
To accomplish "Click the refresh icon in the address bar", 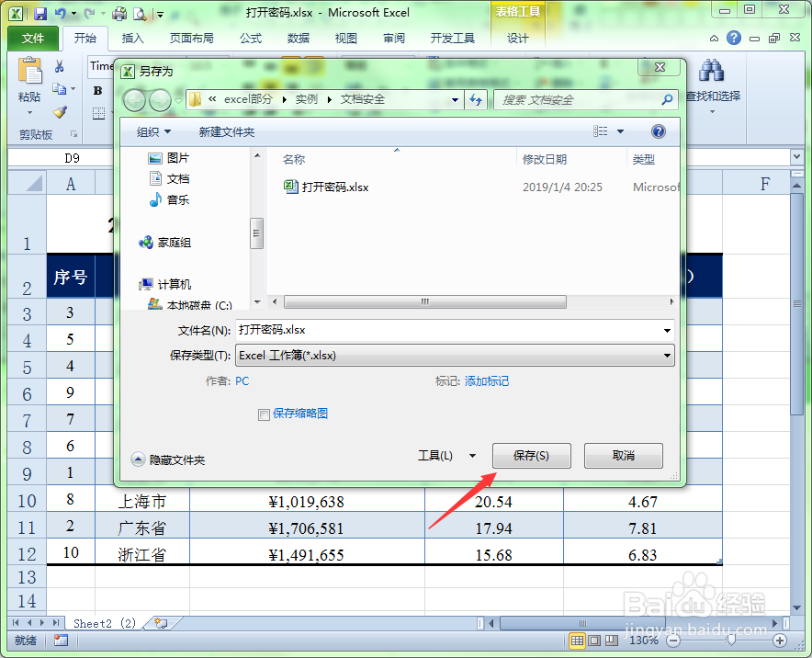I will pos(474,99).
